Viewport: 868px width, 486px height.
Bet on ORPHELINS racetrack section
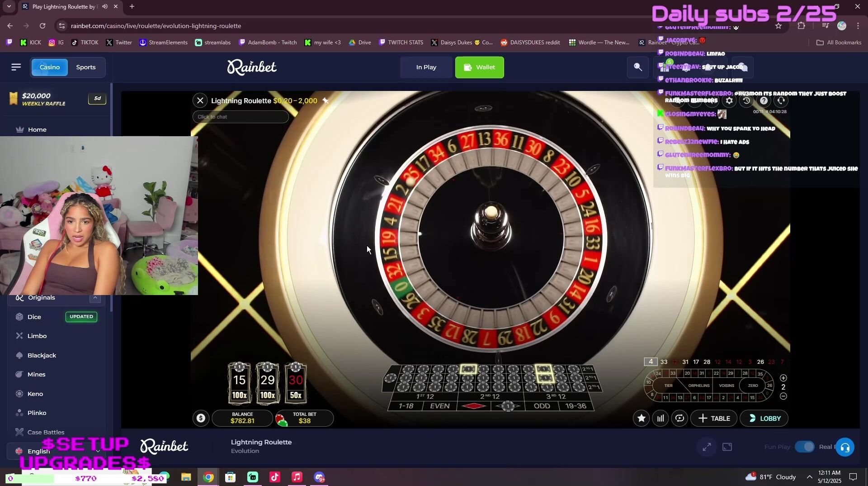tap(698, 386)
